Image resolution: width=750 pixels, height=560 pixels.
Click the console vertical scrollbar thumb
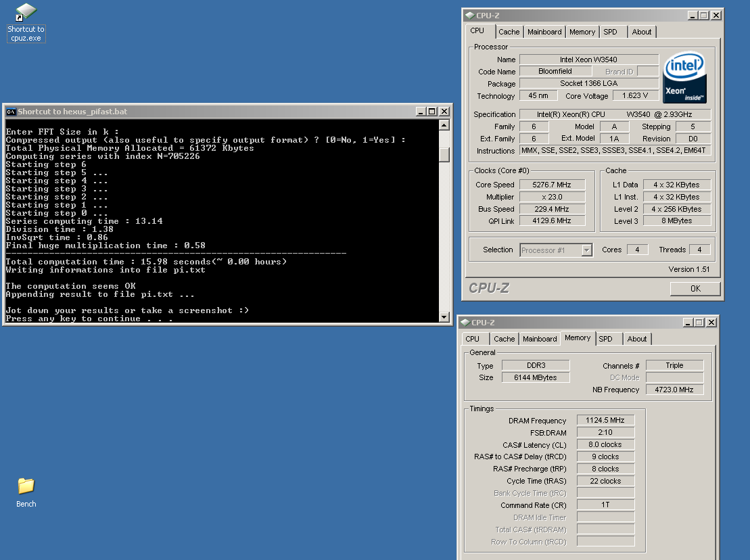click(444, 155)
